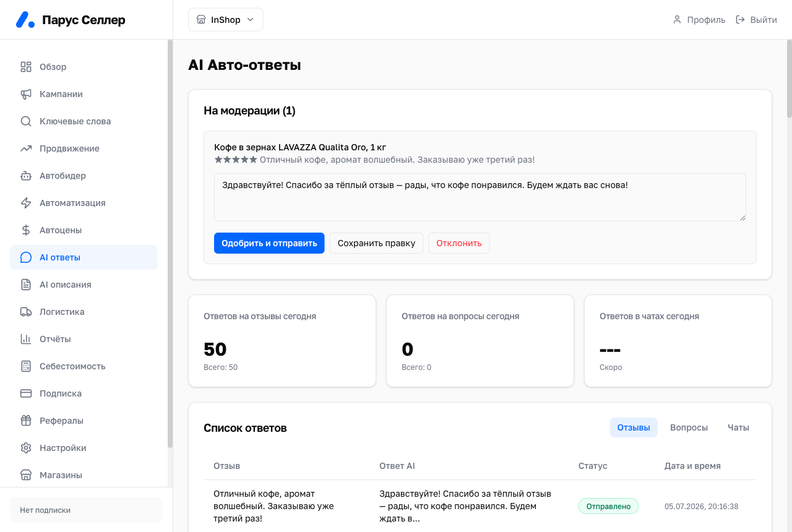Click the review text in the table row
This screenshot has height=532, width=792.
[x=273, y=506]
